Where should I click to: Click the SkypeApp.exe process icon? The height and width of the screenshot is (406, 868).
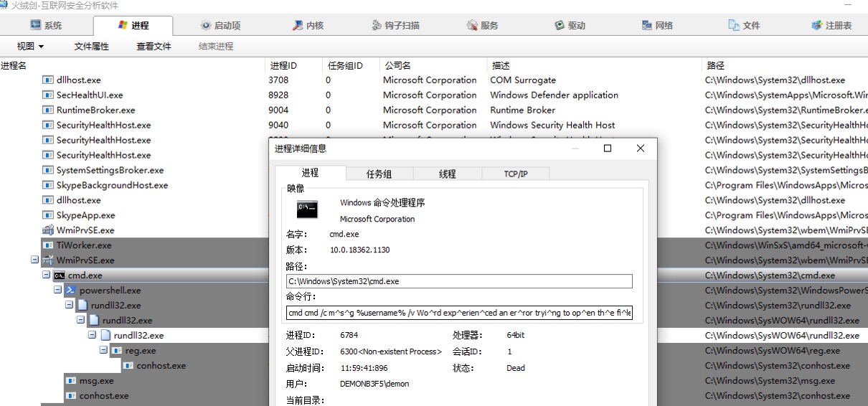[x=48, y=215]
